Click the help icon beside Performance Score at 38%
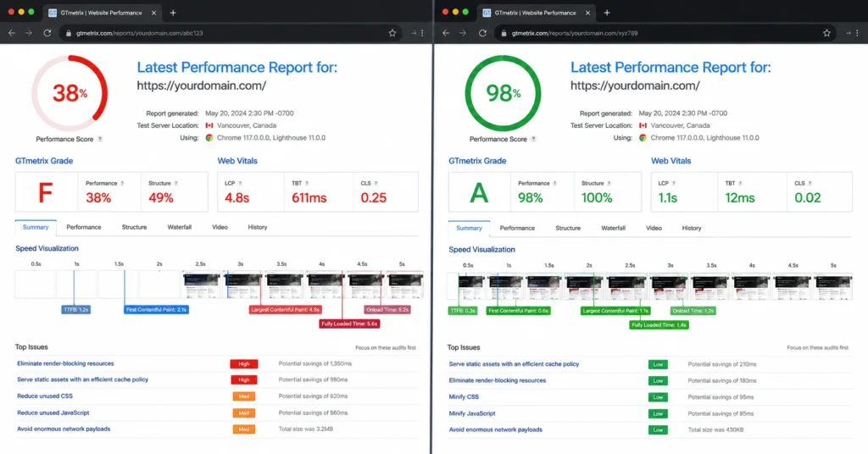 coord(100,140)
